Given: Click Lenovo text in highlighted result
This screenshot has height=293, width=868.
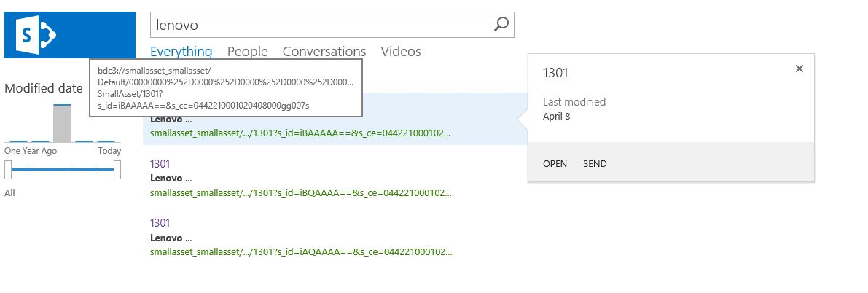Looking at the screenshot, I should [x=166, y=120].
